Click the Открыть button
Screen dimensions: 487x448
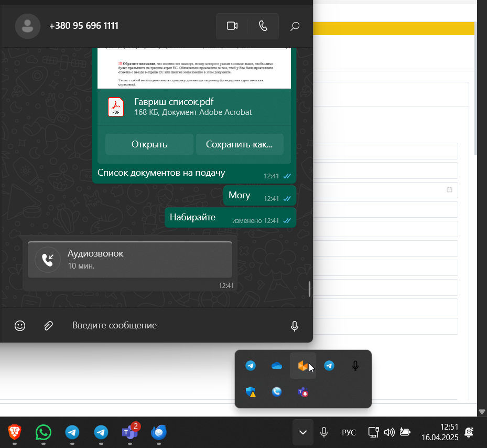(x=149, y=144)
